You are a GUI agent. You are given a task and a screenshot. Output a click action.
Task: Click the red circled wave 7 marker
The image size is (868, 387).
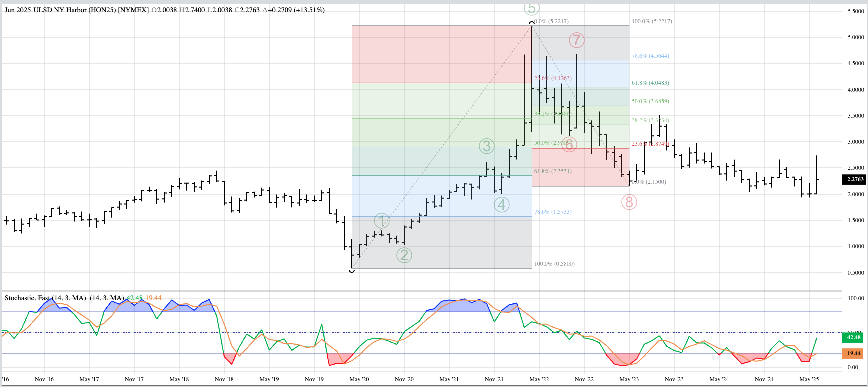pos(576,40)
